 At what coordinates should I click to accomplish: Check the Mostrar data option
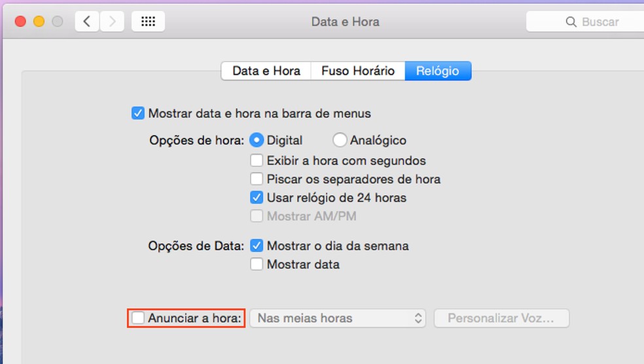click(257, 264)
